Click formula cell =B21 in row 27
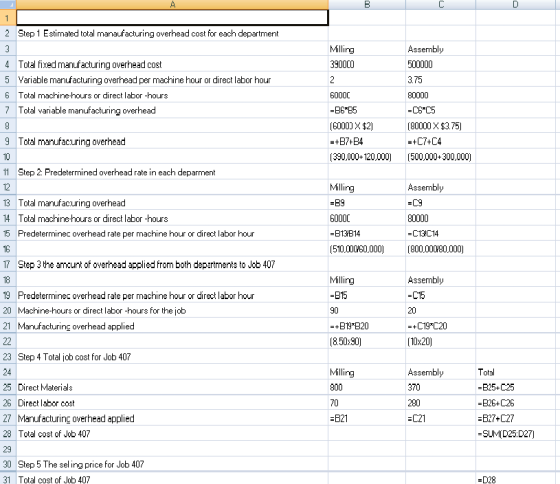 367,418
